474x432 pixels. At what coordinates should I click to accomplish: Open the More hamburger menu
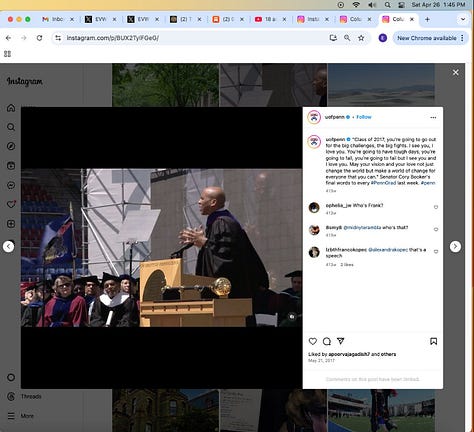tap(21, 416)
